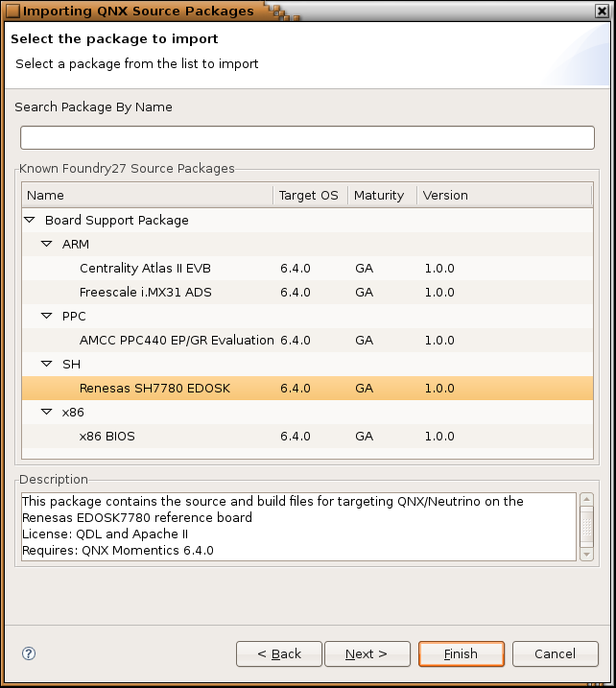Collapse the x86 category triangle
This screenshot has height=688, width=616.
click(46, 412)
